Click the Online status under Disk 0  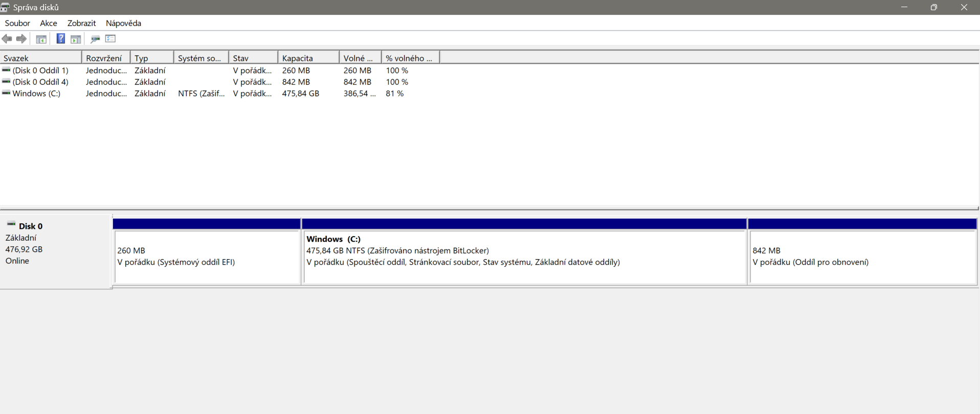pyautogui.click(x=17, y=261)
